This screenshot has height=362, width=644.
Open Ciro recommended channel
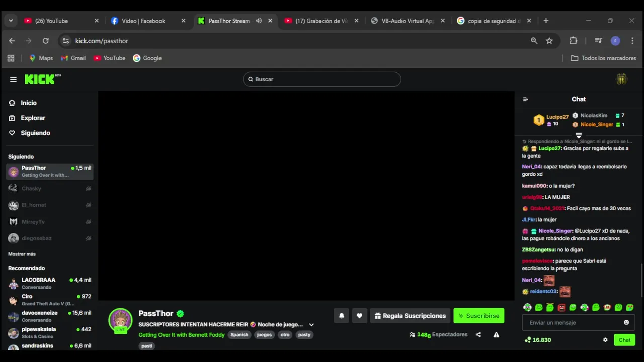49,300
